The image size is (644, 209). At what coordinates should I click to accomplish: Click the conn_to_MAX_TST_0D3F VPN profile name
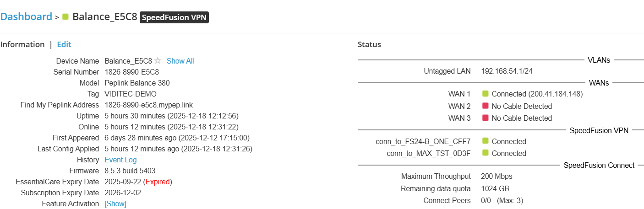coord(429,153)
